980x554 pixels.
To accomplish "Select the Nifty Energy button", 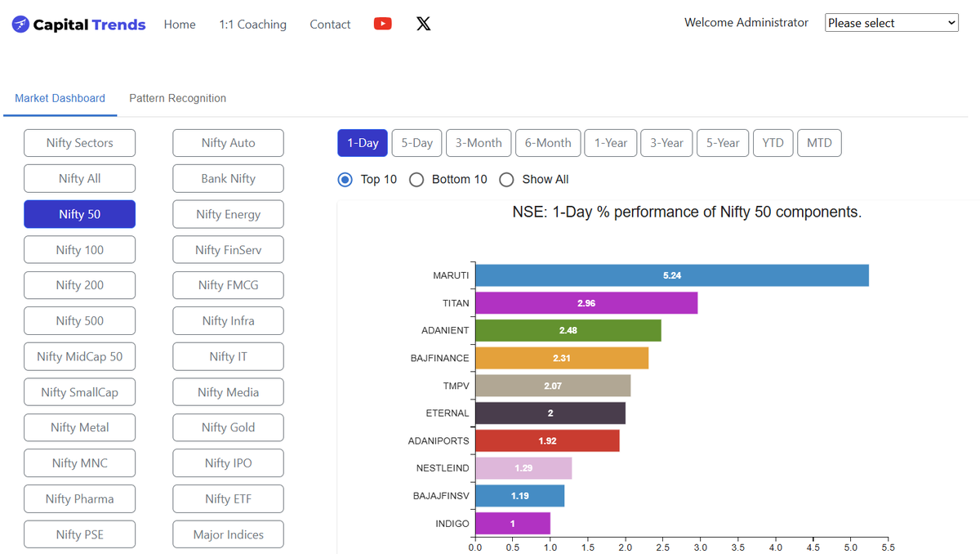I will pyautogui.click(x=229, y=214).
